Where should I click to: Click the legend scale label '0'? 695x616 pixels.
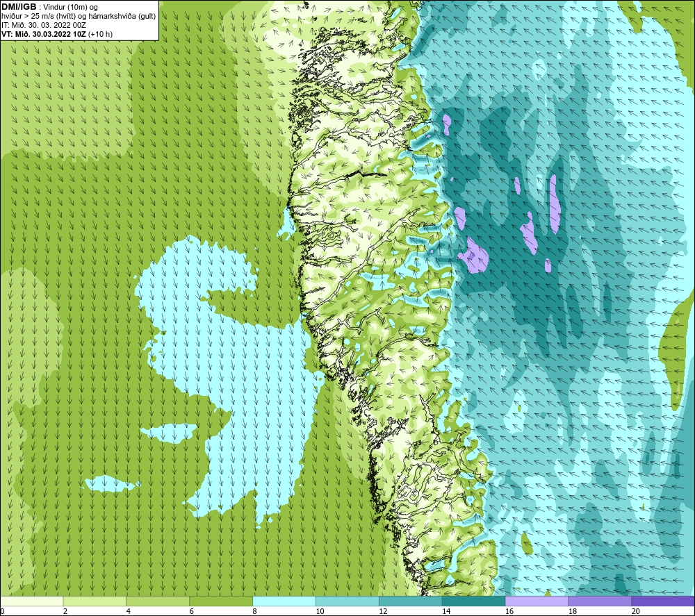[x=3, y=611]
